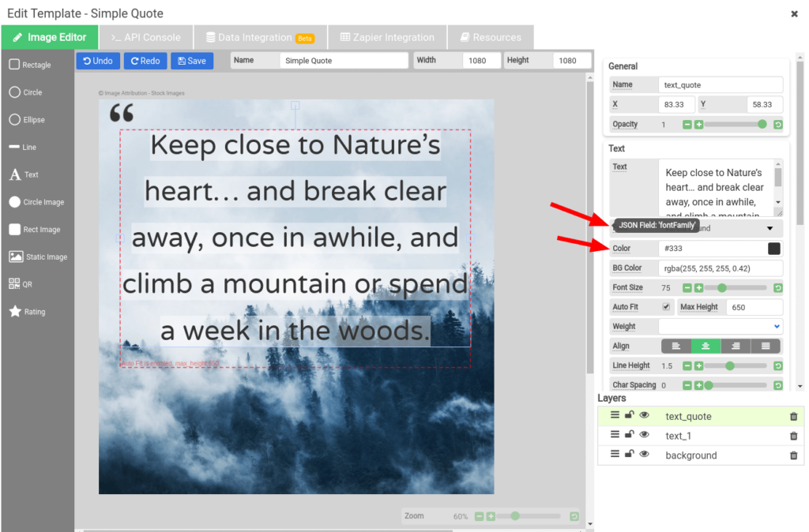Delete the text_1 layer

tap(793, 436)
